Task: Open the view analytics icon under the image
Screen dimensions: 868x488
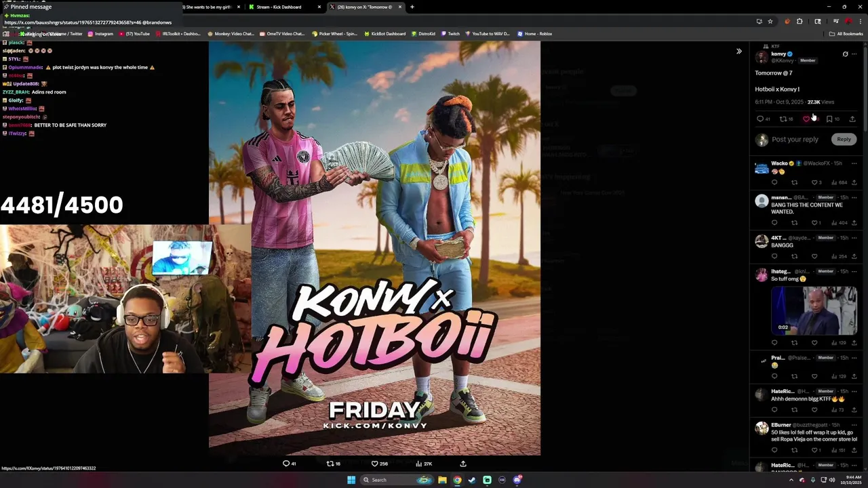Action: point(418,464)
